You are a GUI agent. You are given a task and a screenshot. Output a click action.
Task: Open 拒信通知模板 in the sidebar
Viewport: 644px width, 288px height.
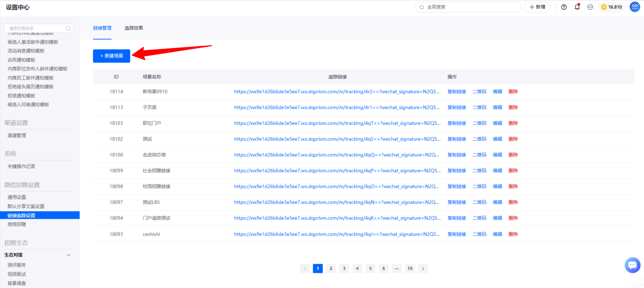pyautogui.click(x=21, y=96)
